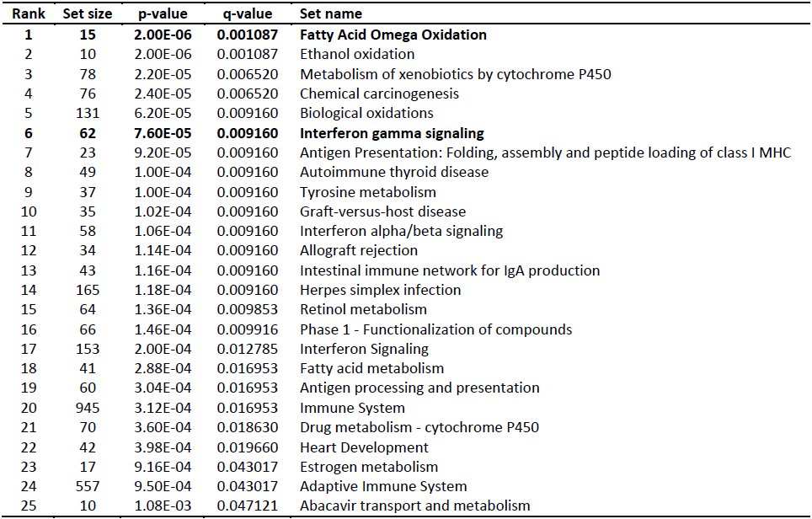
Task: Click p-value 3.98E-04
Action: point(163,447)
